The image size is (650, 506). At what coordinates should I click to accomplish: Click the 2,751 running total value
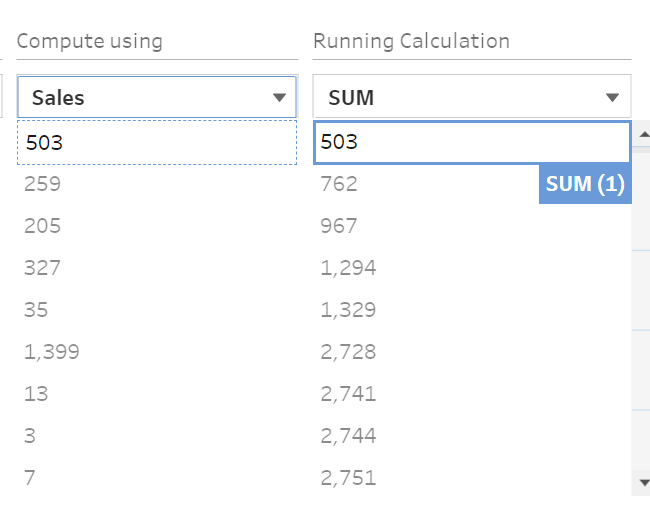tap(348, 477)
